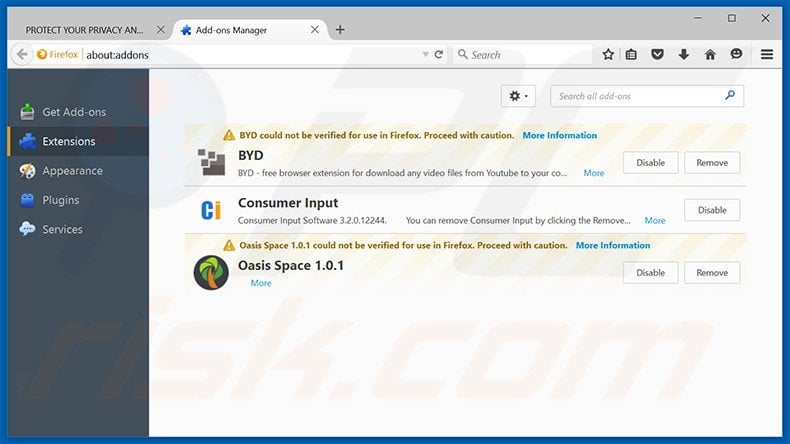The image size is (790, 444).
Task: Open More Information for Oasis Space warning
Action: [613, 245]
